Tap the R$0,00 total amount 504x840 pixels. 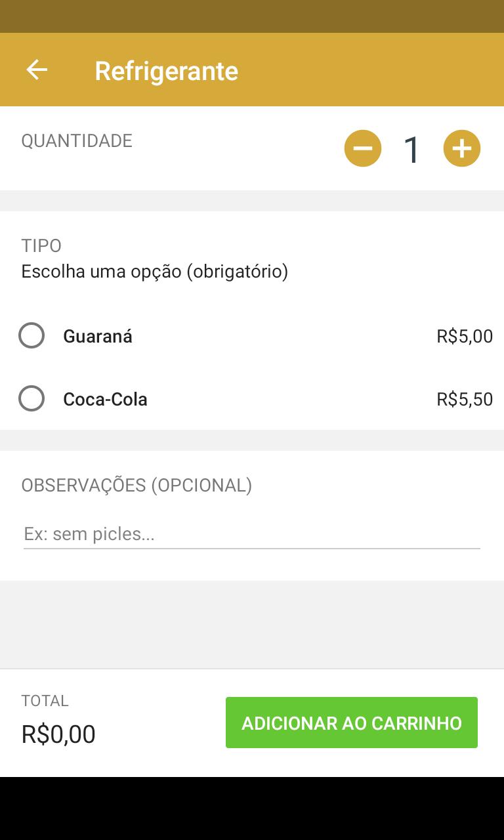[x=58, y=734]
